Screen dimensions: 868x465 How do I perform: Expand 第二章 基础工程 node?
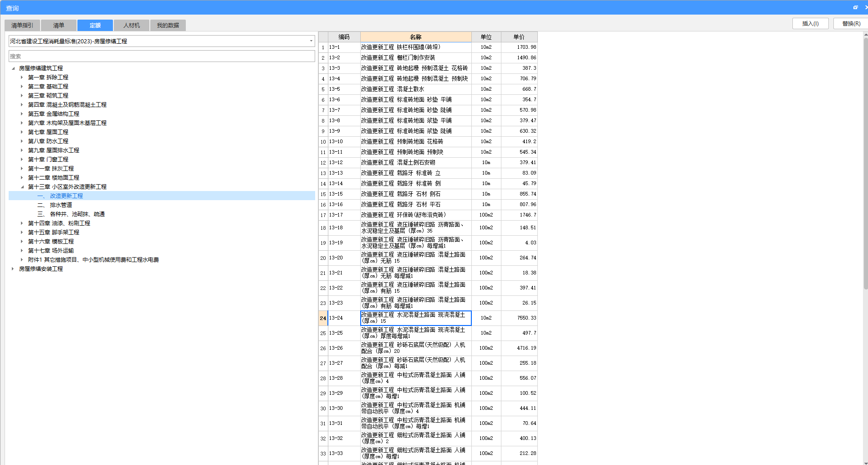coord(21,87)
